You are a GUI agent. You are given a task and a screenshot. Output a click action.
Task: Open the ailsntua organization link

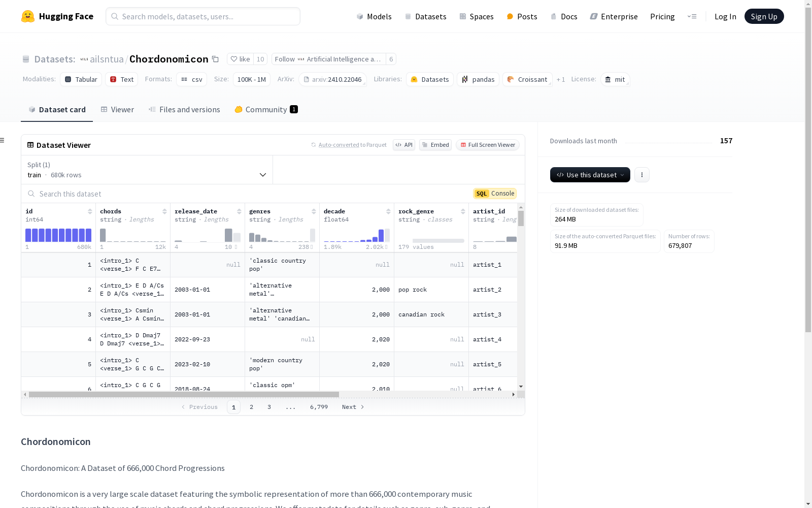click(107, 59)
